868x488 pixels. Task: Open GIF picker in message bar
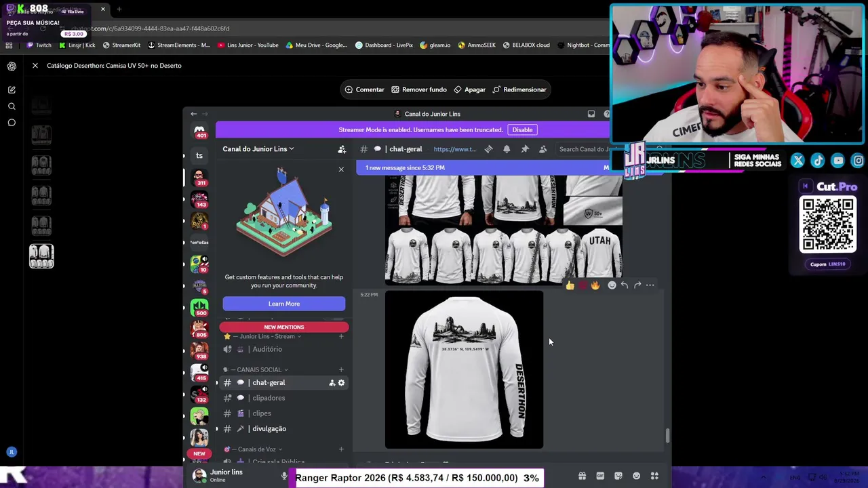pyautogui.click(x=600, y=476)
